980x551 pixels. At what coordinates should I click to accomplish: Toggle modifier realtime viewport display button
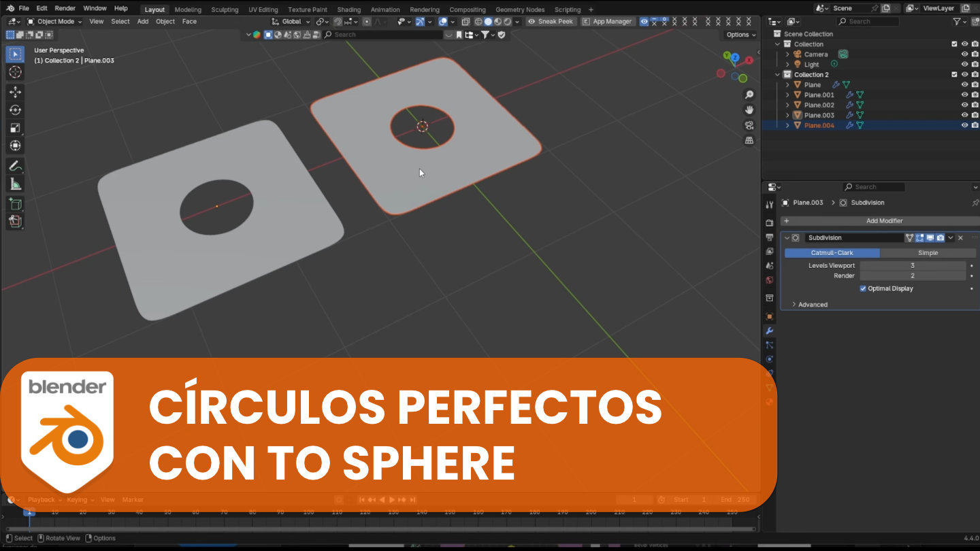tap(930, 237)
